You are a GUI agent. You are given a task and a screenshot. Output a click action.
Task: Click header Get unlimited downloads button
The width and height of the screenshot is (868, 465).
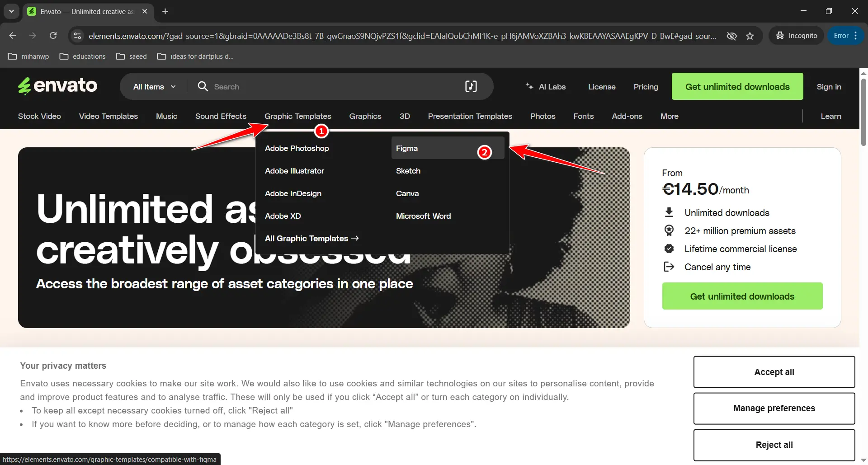737,86
